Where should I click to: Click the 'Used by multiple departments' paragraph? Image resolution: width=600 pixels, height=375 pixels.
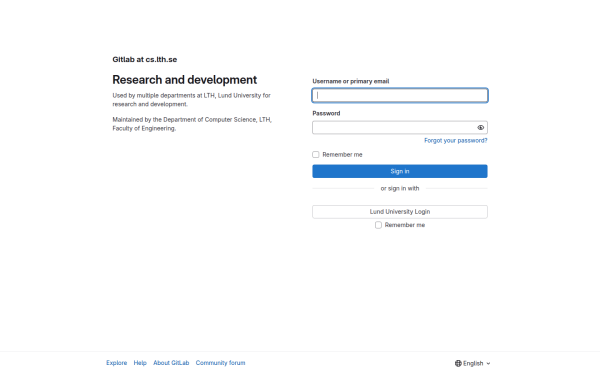pyautogui.click(x=191, y=99)
